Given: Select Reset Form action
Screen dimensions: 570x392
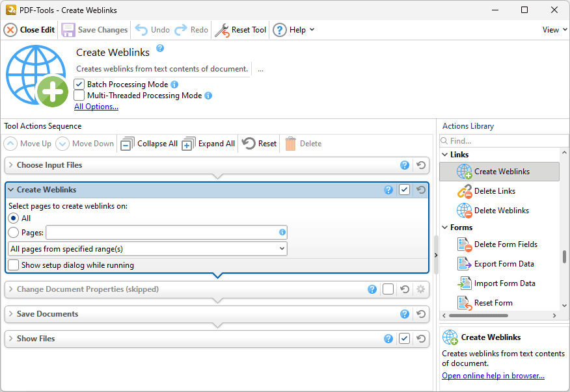Looking at the screenshot, I should (500, 303).
